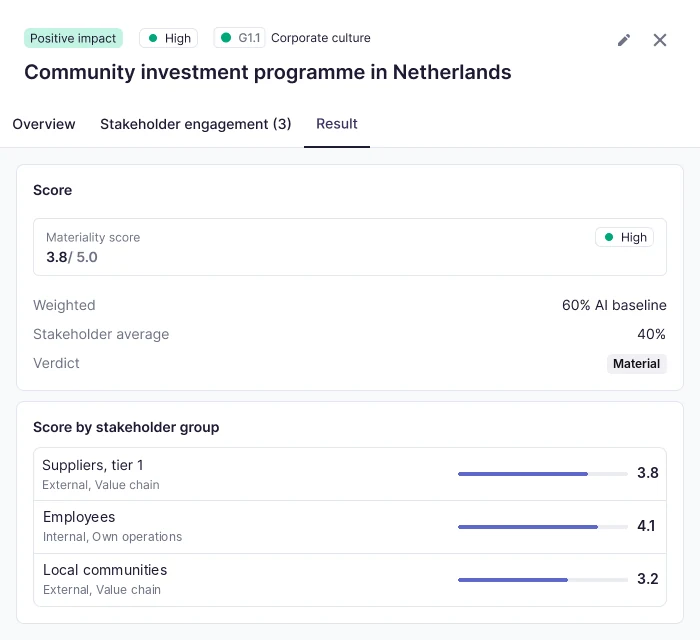Select the Local communities row
This screenshot has width=700, height=640.
pos(350,580)
